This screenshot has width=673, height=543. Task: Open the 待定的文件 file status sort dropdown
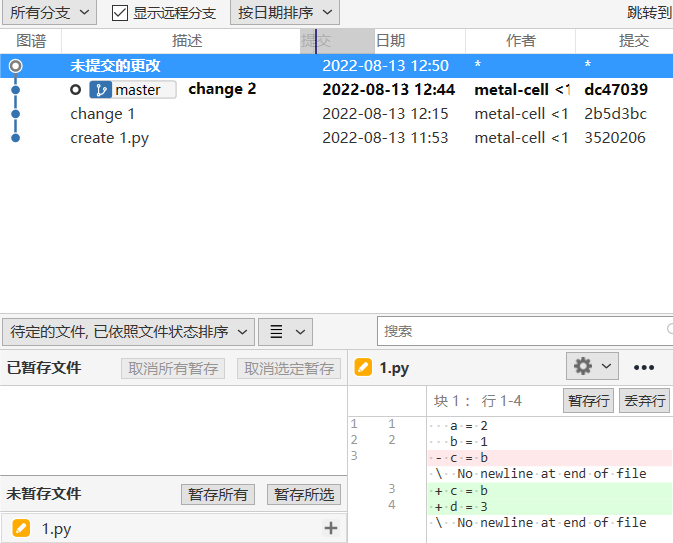[x=128, y=332]
